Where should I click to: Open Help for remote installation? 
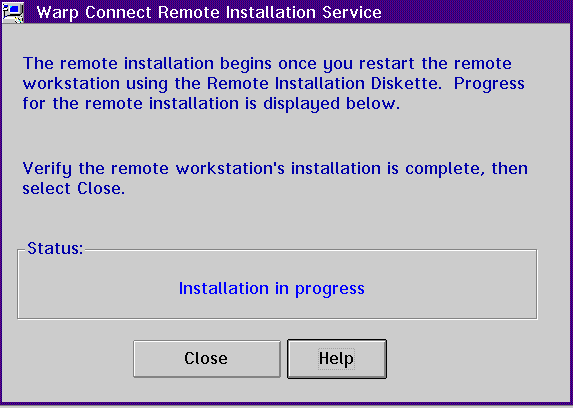click(x=337, y=359)
